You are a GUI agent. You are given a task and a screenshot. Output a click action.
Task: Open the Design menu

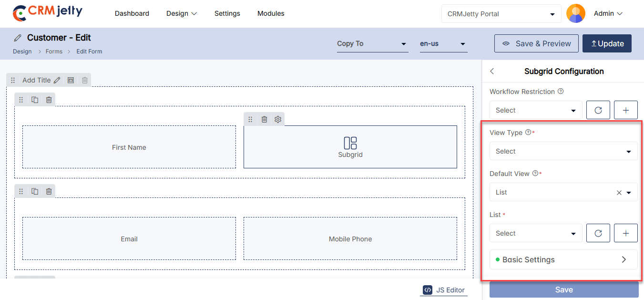(181, 13)
